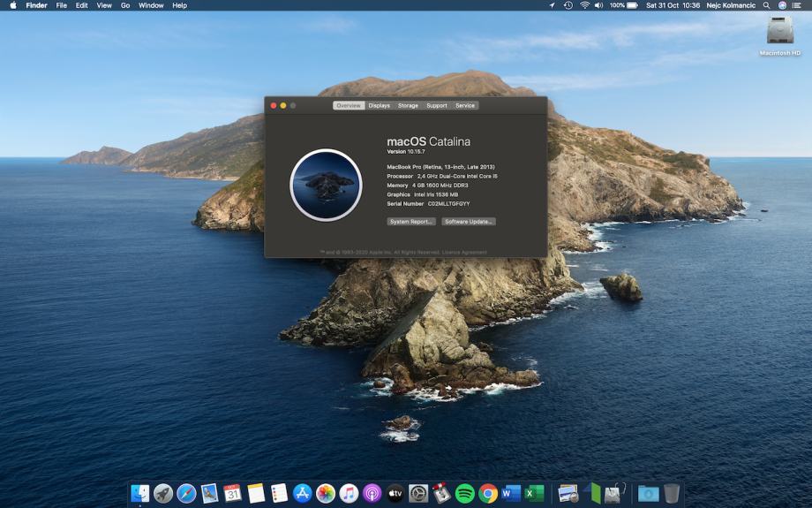812x508 pixels.
Task: Show Wi-Fi status menu
Action: pyautogui.click(x=584, y=5)
